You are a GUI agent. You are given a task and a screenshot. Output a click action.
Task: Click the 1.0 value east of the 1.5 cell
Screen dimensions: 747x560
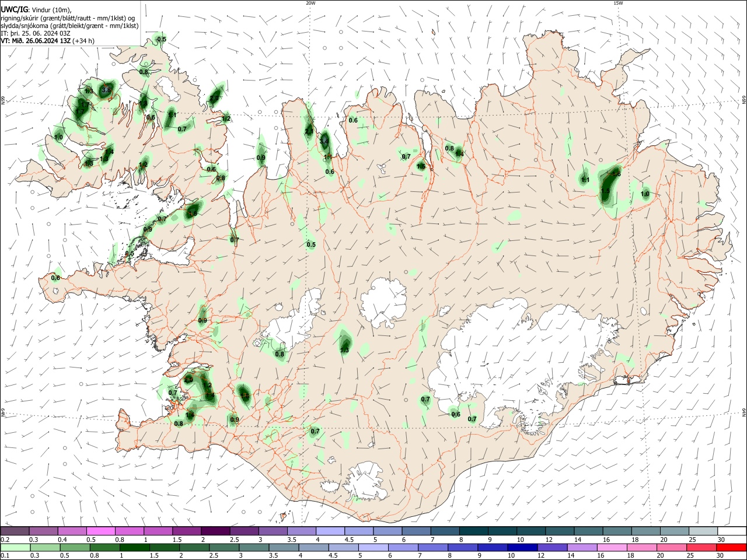645,194
